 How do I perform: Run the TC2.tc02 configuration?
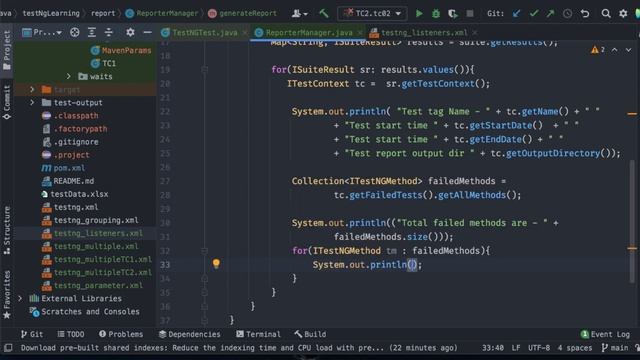point(419,13)
